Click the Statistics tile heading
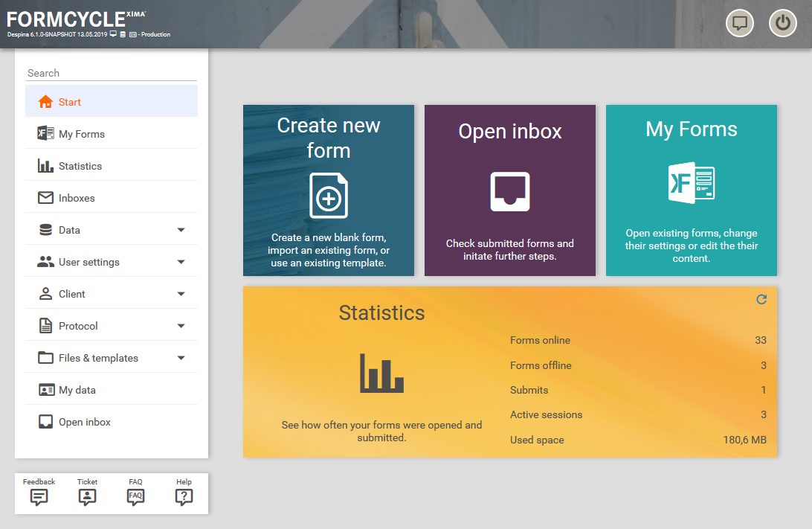The image size is (812, 529). [x=381, y=312]
